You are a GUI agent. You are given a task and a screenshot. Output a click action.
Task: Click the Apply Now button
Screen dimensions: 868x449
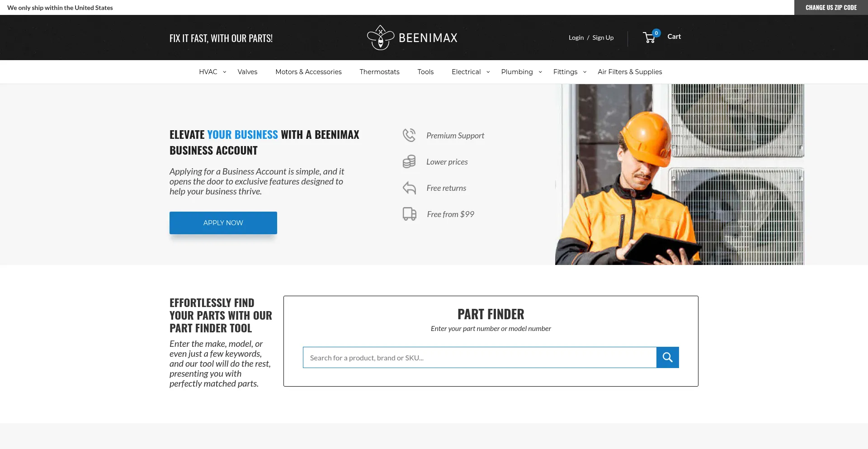coord(223,223)
